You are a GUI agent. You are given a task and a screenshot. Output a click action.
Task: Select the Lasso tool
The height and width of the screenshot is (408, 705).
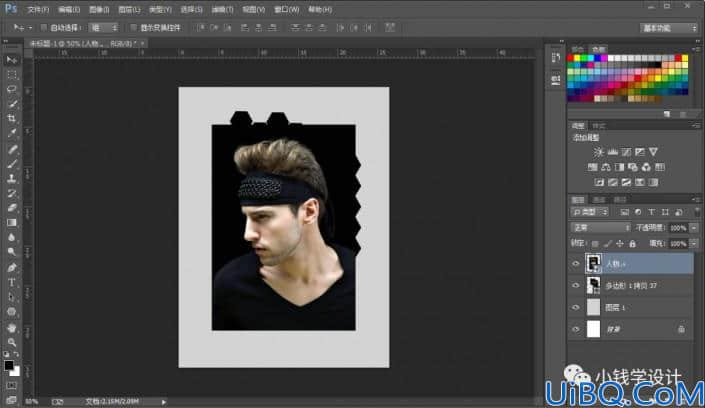point(12,90)
